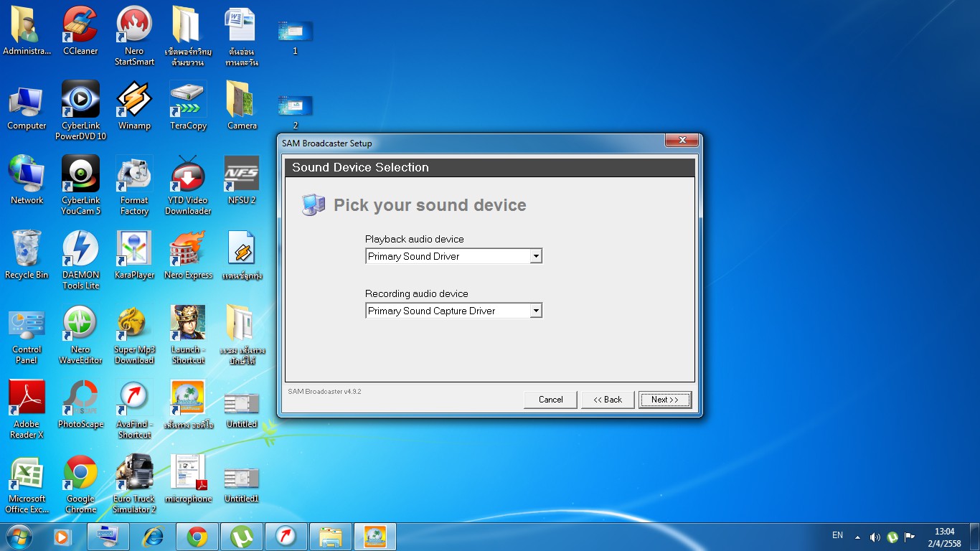980x551 pixels.
Task: Select the Recycle Bin icon
Action: click(x=27, y=255)
